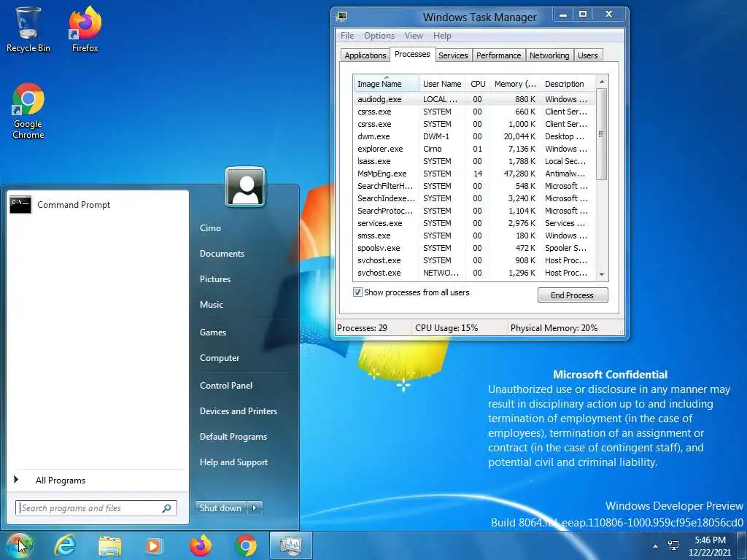Image resolution: width=747 pixels, height=560 pixels.
Task: Open Command Prompt from Start menu
Action: [x=98, y=205]
